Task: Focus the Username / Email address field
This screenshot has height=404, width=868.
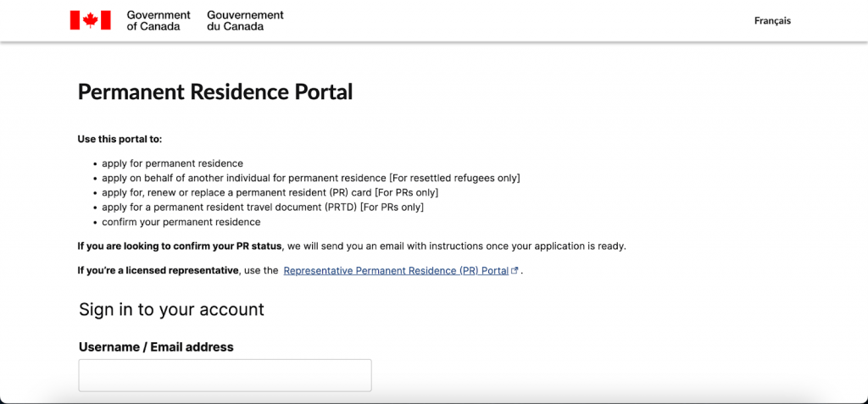Action: click(x=225, y=375)
